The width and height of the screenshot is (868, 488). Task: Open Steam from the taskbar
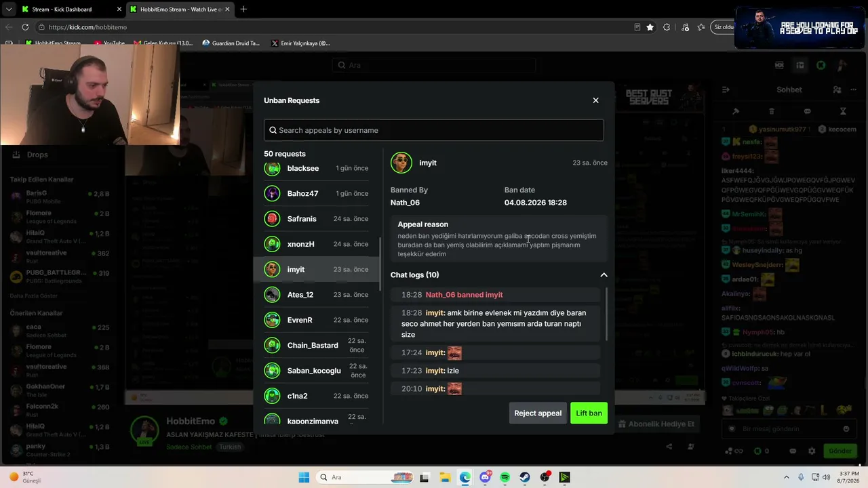click(x=525, y=477)
